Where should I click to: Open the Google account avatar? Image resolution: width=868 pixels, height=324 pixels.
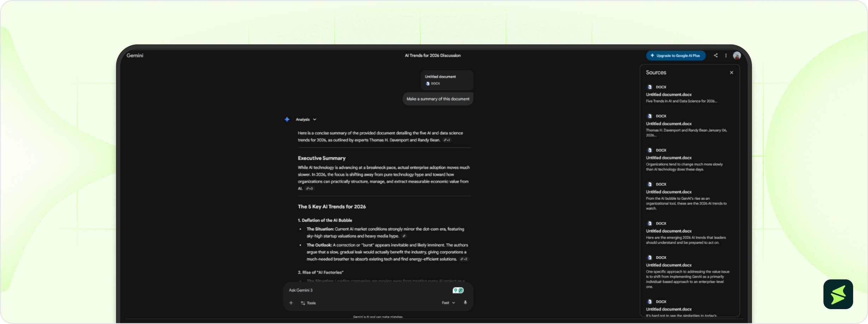(x=737, y=56)
